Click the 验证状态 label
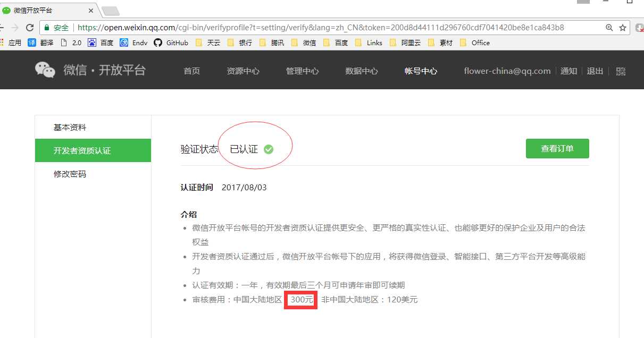 point(199,149)
